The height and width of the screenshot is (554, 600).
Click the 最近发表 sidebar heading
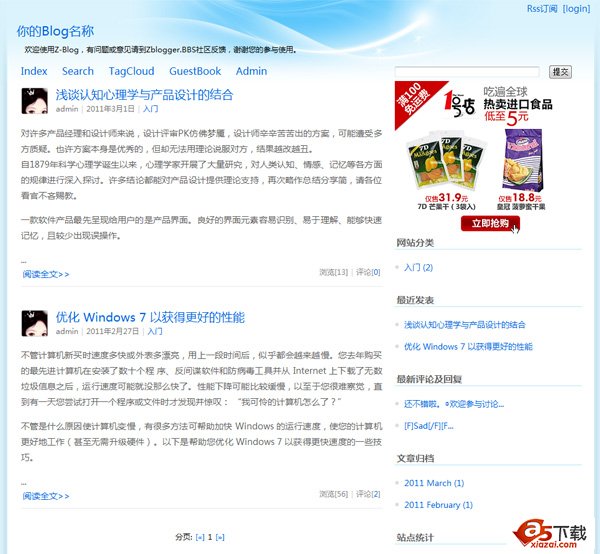click(x=415, y=300)
